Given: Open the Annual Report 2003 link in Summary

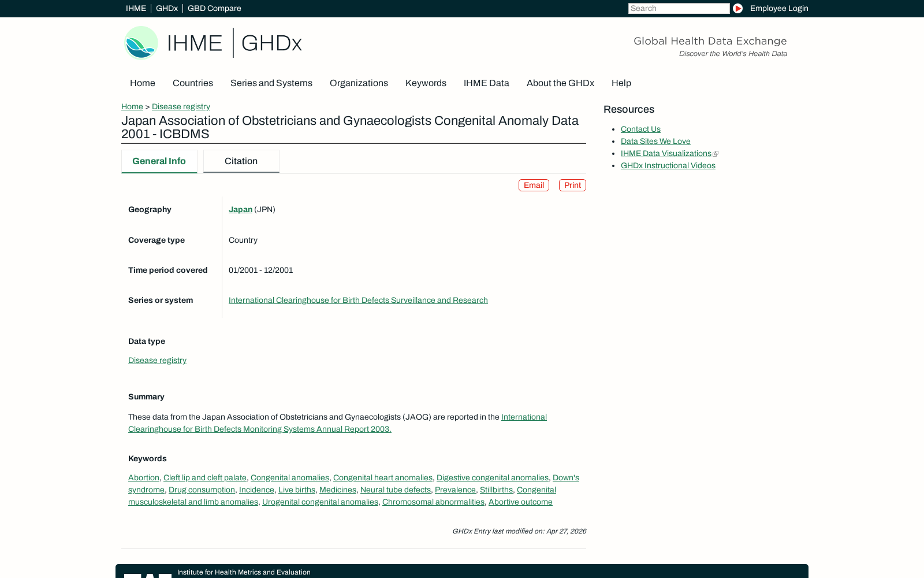Looking at the screenshot, I should [x=259, y=429].
